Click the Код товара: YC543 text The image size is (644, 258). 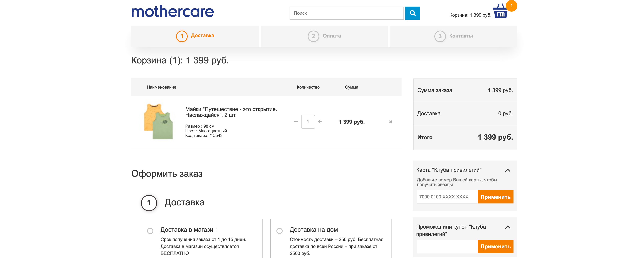pos(204,136)
